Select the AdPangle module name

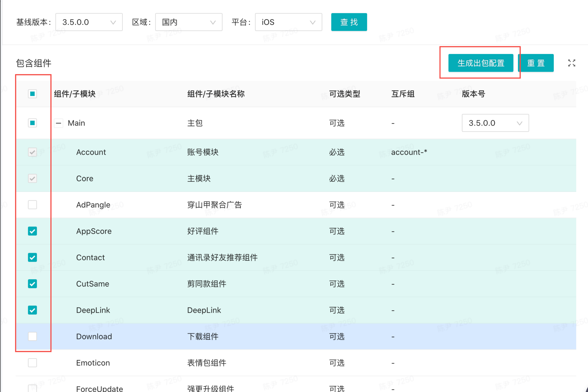[93, 205]
